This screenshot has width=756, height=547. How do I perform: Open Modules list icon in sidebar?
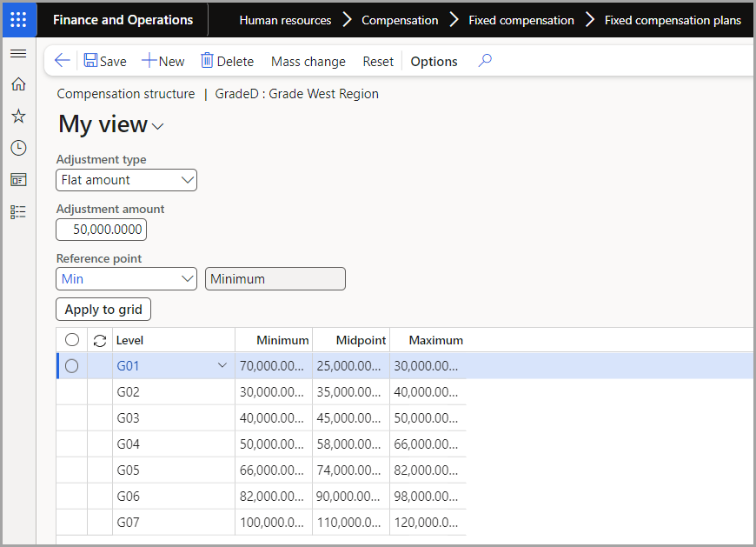(18, 212)
